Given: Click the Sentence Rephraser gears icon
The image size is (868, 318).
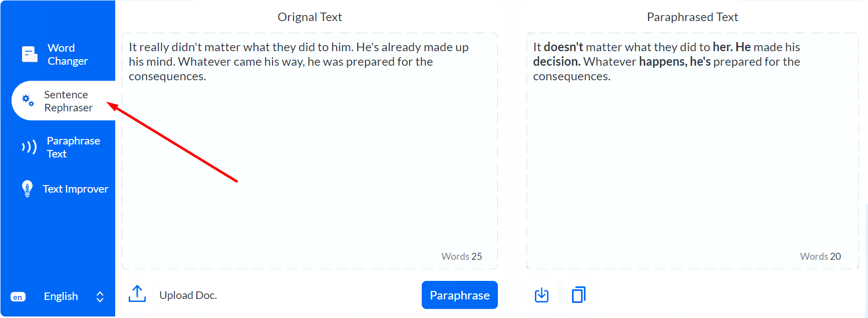Looking at the screenshot, I should coord(28,100).
